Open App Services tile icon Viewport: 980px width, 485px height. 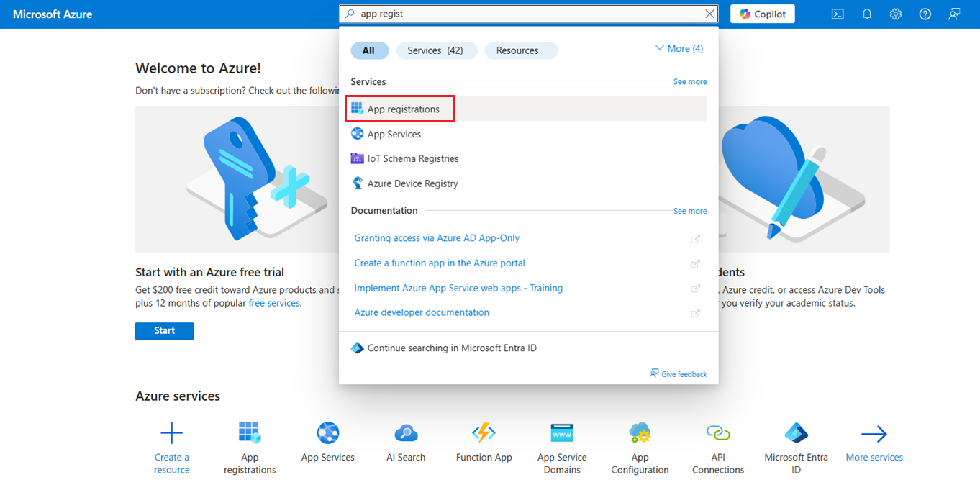click(328, 432)
